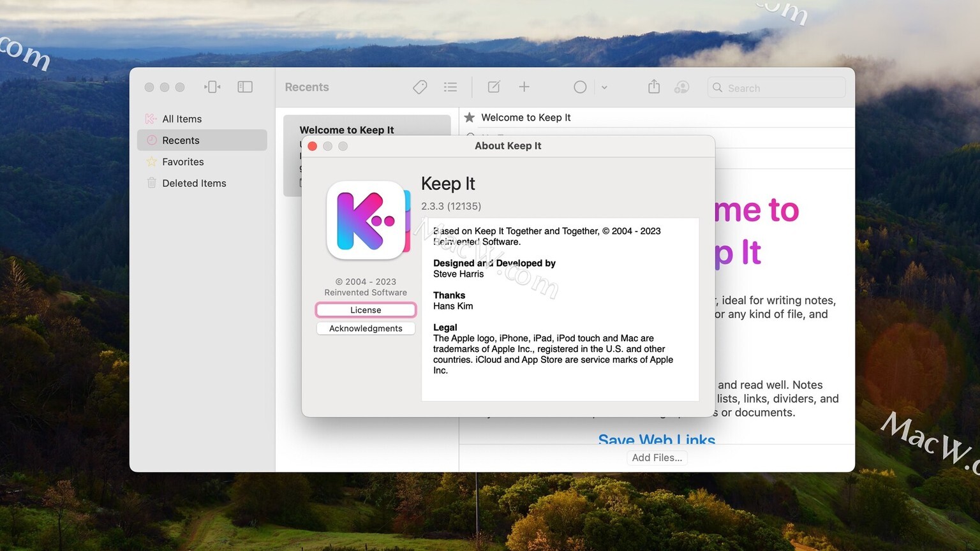Screen dimensions: 980x551
Task: Click the plus add item icon
Action: [524, 87]
